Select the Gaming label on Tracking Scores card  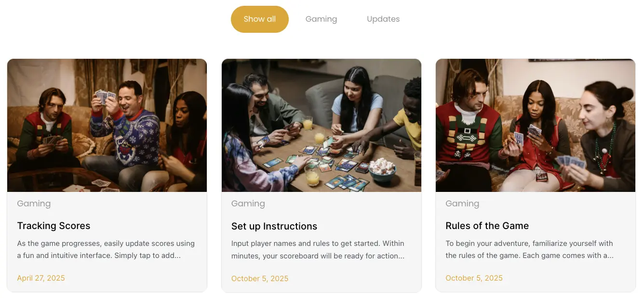pos(34,203)
